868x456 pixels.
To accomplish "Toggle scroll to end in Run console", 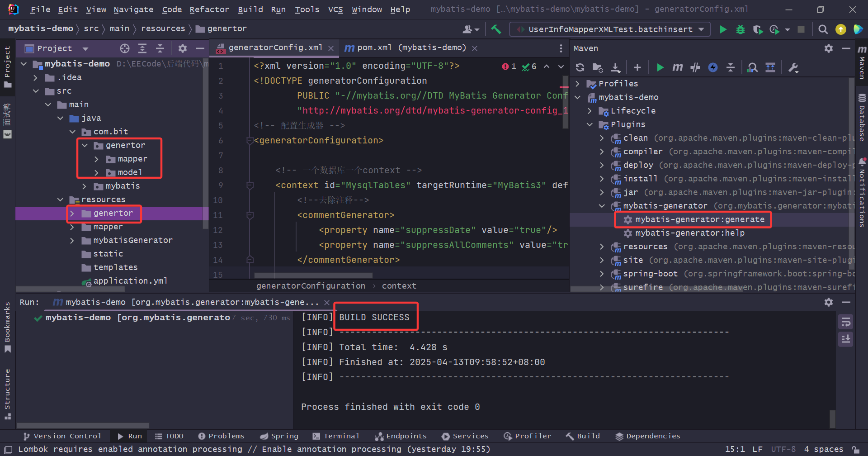I will (x=846, y=339).
